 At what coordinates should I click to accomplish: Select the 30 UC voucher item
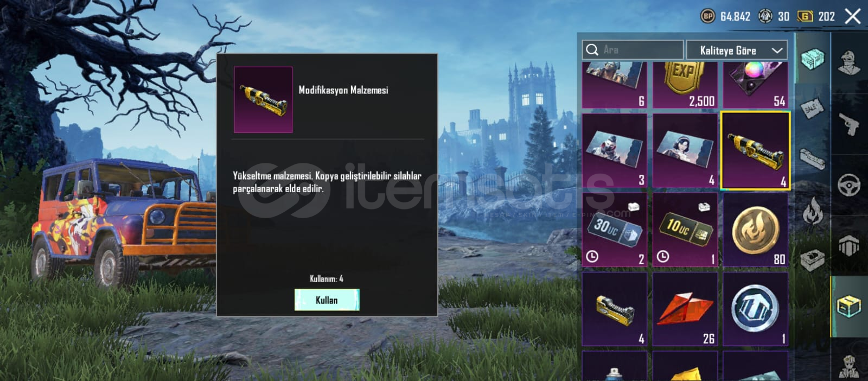(x=614, y=230)
